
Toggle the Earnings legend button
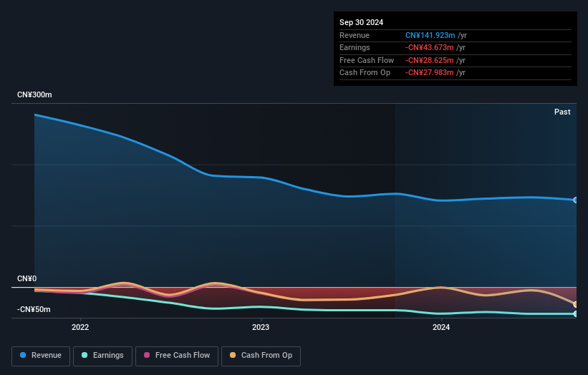102,356
